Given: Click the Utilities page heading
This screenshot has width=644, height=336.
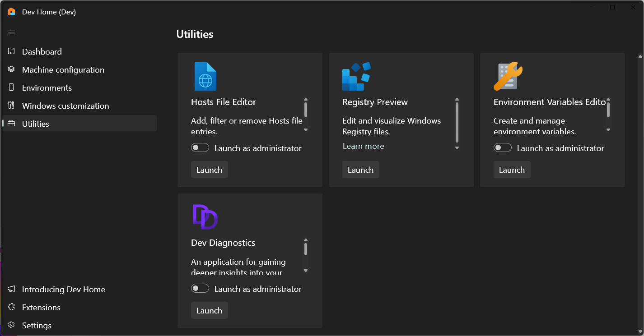Looking at the screenshot, I should tap(195, 34).
